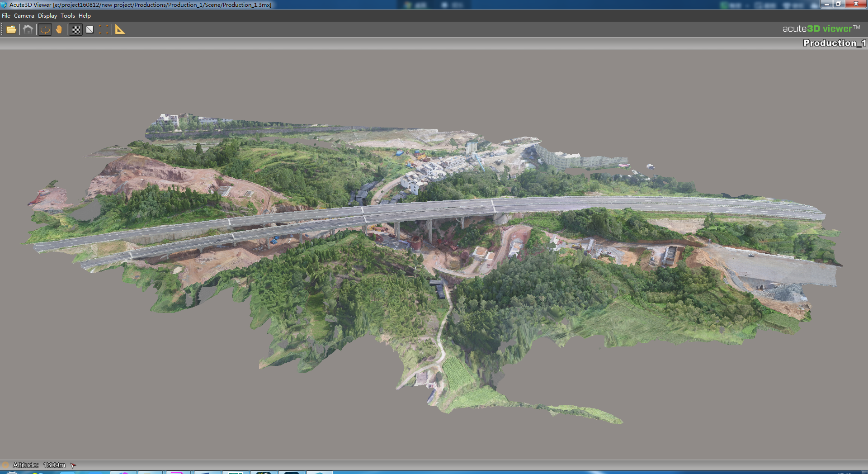Click the red compass arrow in status bar
The height and width of the screenshot is (474, 868).
pyautogui.click(x=73, y=465)
